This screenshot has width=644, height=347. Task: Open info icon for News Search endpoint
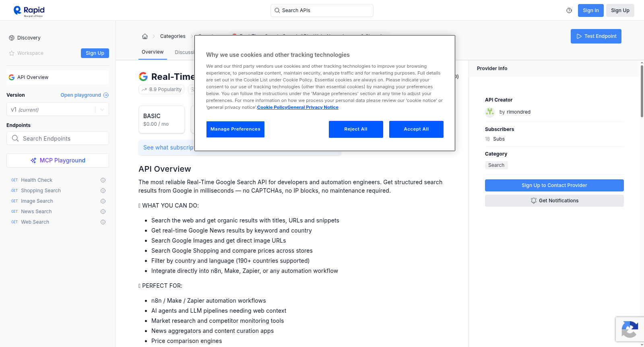(x=103, y=212)
